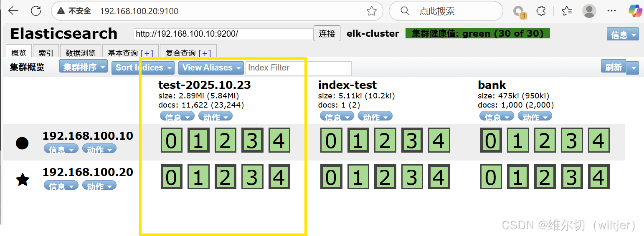Open the top-right 信息 dropdown
644x236 pixels.
pos(623,34)
